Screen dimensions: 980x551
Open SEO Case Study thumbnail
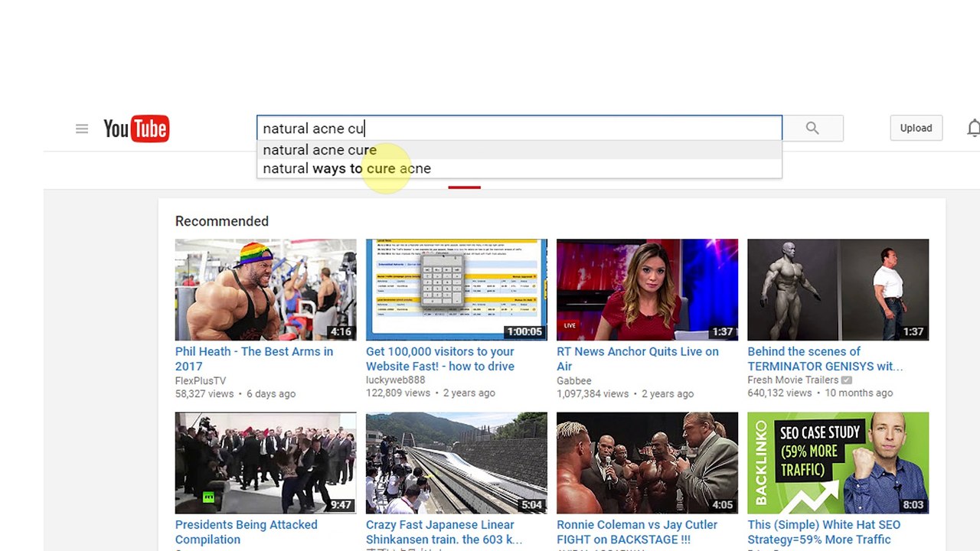click(838, 463)
